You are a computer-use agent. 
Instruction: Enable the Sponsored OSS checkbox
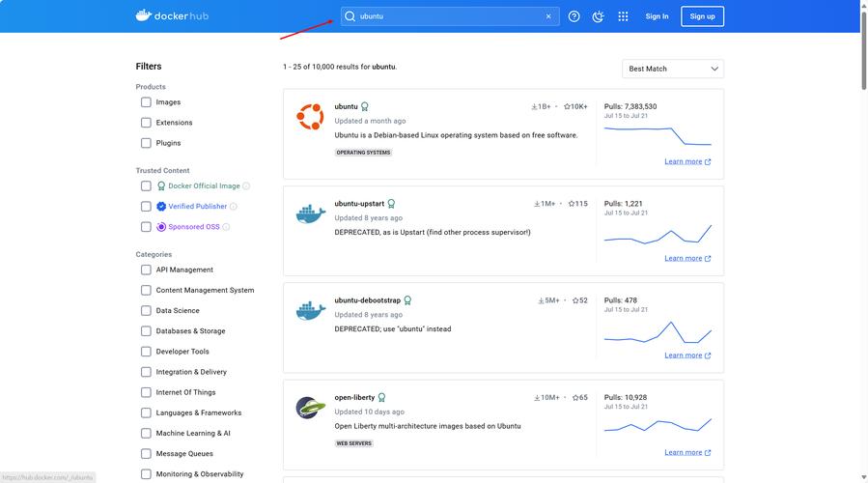coord(146,227)
